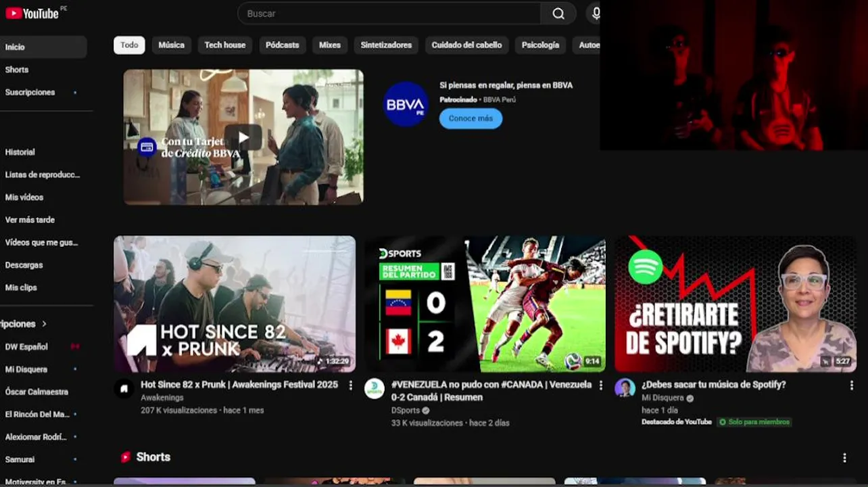Open Vídeos que me gustan in sidebar
868x487 pixels.
click(43, 242)
